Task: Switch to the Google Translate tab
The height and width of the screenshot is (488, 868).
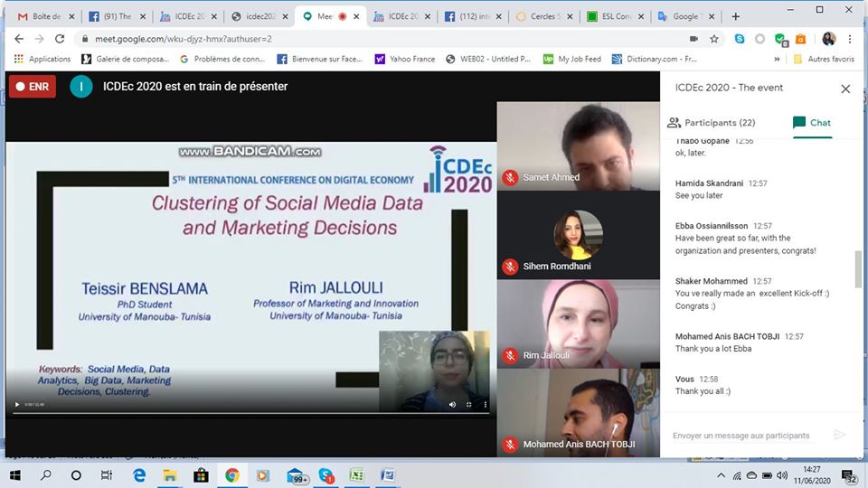Action: point(686,16)
